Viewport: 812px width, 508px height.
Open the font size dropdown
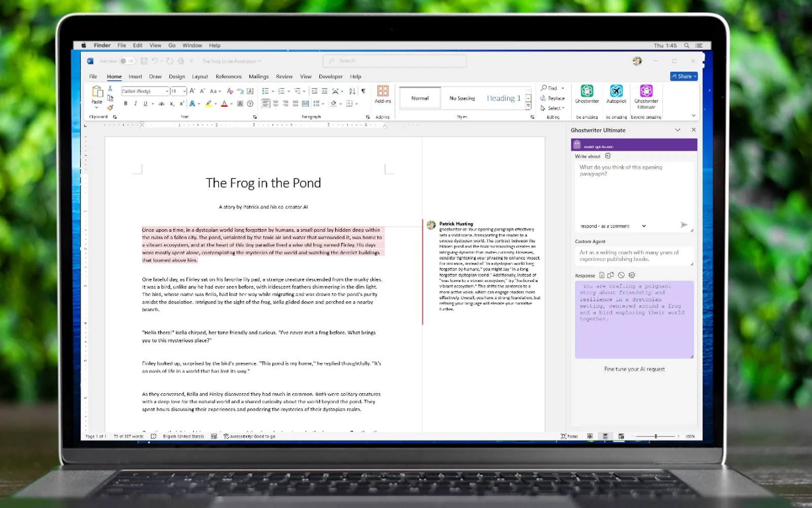pyautogui.click(x=184, y=91)
